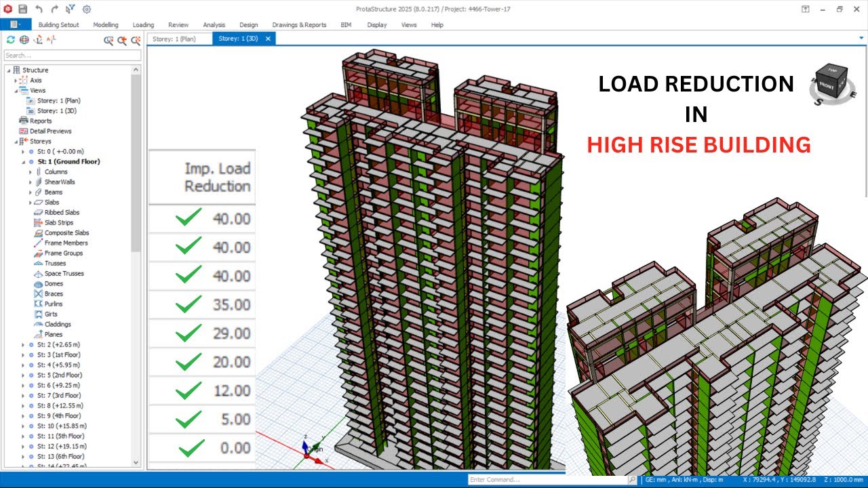Click the globe icon in tree toolbar
Image resolution: width=868 pixels, height=488 pixels.
coord(24,40)
